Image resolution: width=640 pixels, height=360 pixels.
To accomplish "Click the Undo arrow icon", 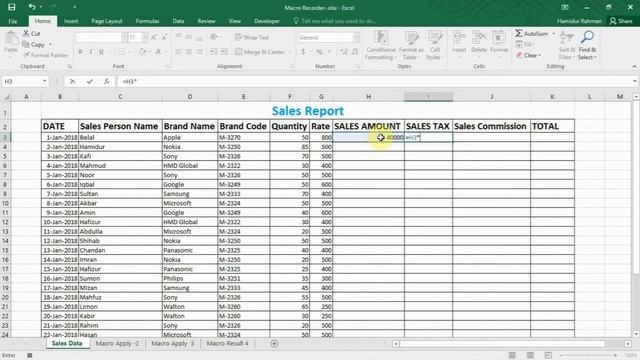I will (x=31, y=7).
